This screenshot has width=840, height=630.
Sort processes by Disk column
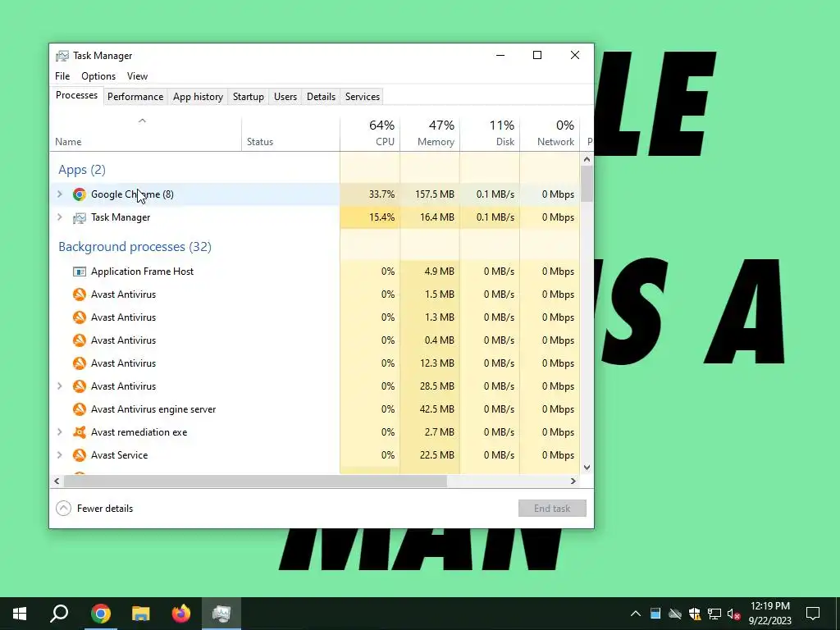(491, 133)
